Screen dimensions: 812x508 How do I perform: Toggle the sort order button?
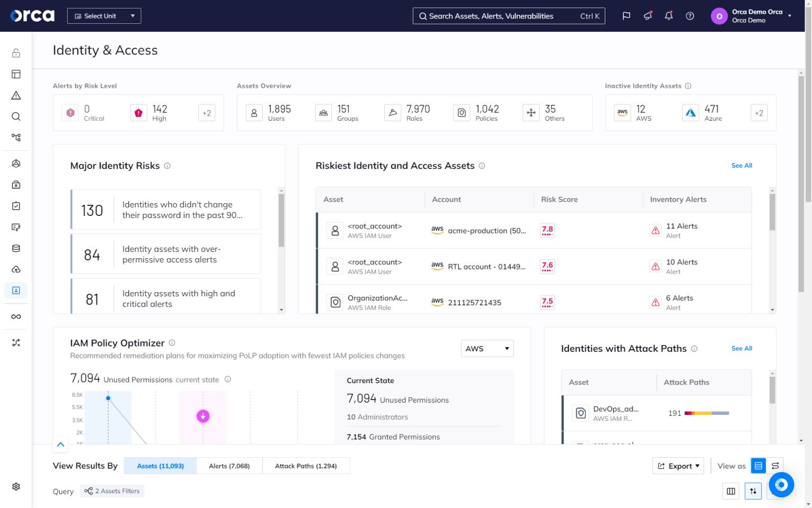tap(753, 491)
